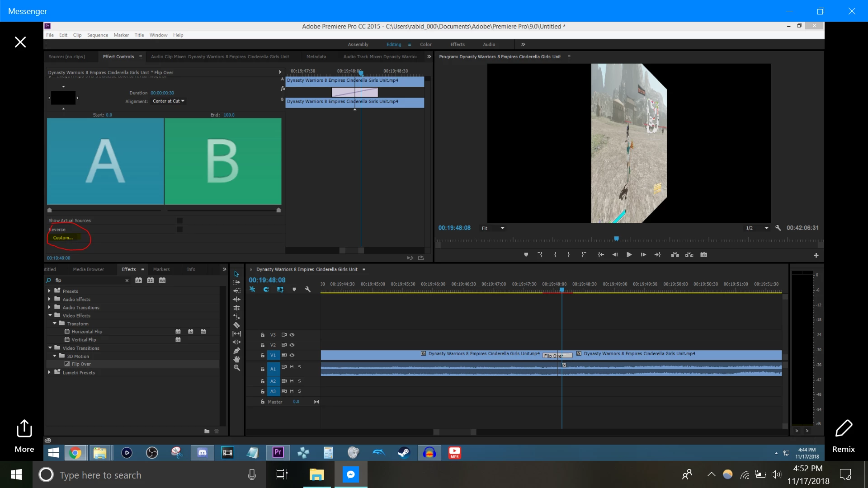Open the Program monitor wrench settings
This screenshot has height=488, width=868.
click(778, 228)
